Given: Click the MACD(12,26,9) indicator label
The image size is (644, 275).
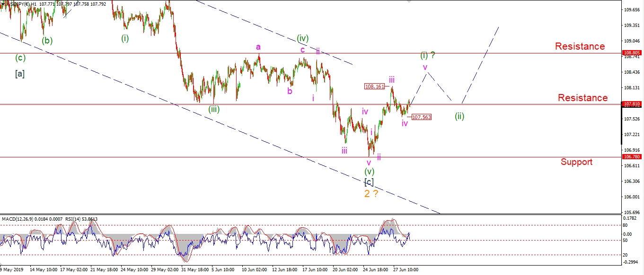Looking at the screenshot, I should (19, 219).
